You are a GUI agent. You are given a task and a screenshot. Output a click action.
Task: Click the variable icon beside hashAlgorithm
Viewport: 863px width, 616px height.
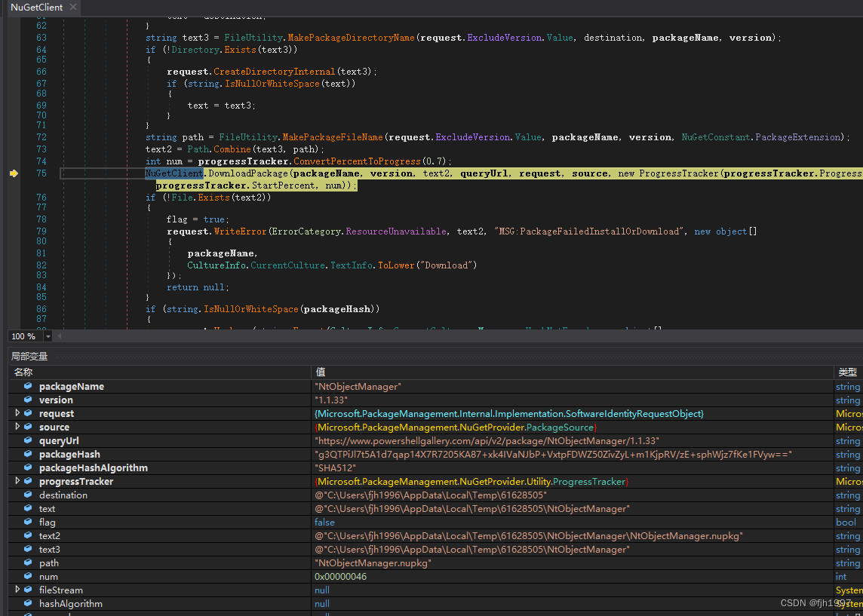(28, 603)
